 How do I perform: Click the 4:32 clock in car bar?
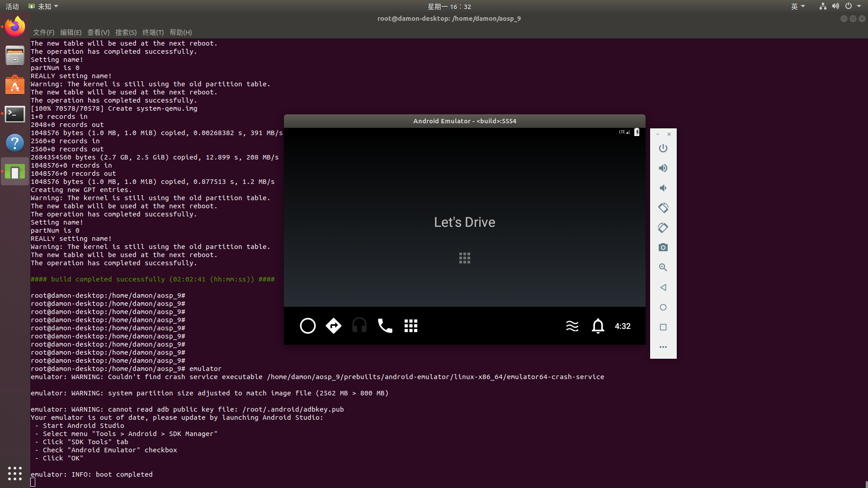pos(623,326)
